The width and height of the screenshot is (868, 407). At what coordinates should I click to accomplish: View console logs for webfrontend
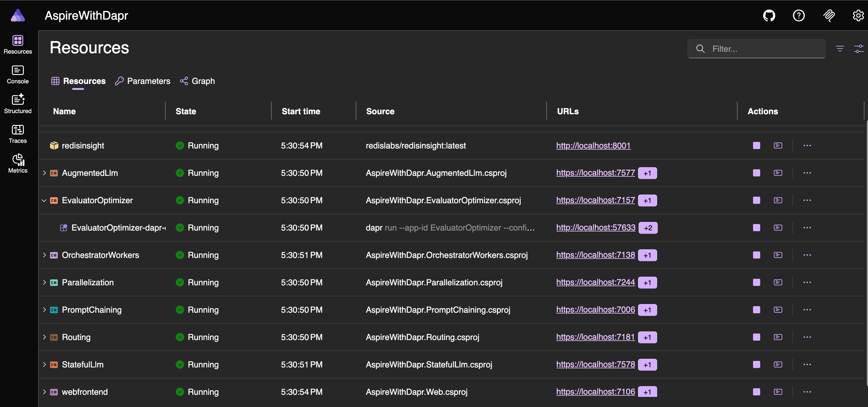point(778,392)
